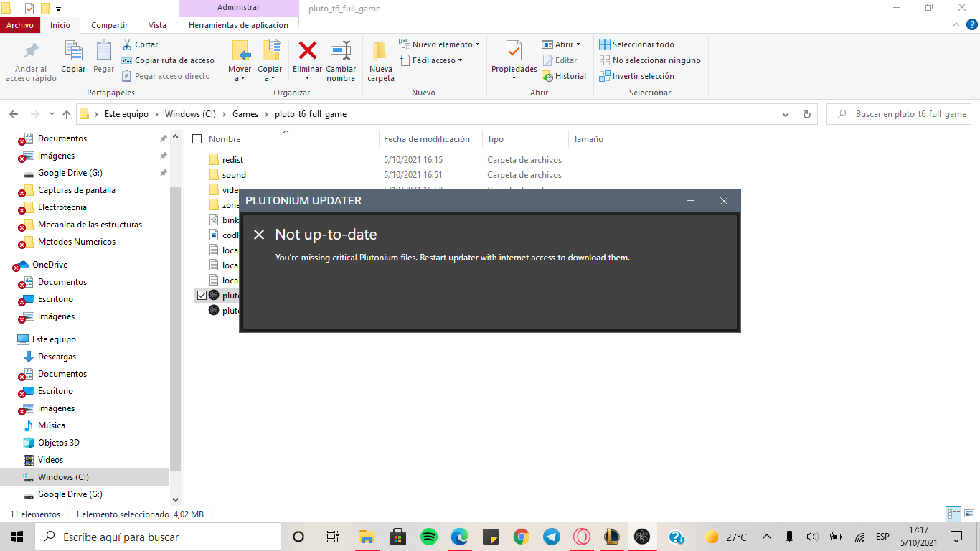Switch to the Compartir ribbon tab
This screenshot has height=551, width=980.
[x=109, y=25]
